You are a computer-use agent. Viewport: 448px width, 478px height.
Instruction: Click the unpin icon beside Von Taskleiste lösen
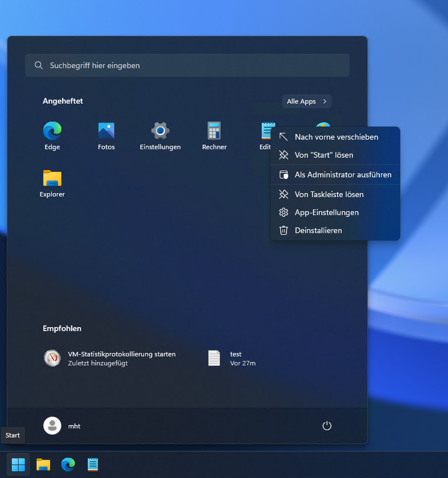click(284, 194)
